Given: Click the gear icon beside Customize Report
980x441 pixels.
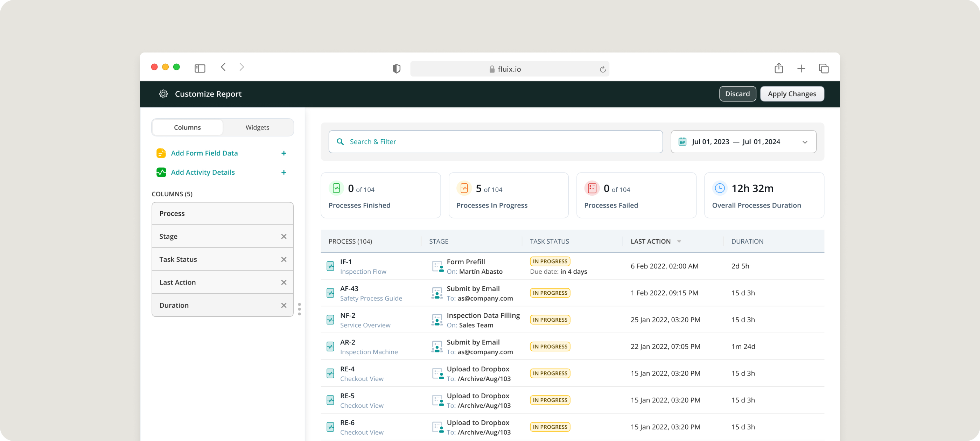Looking at the screenshot, I should [x=163, y=94].
